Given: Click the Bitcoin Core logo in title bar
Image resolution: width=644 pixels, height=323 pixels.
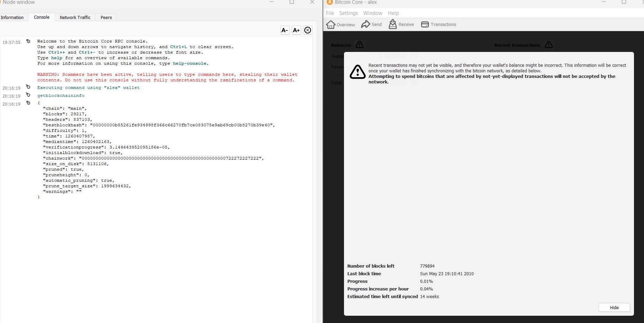Looking at the screenshot, I should 330,2.
